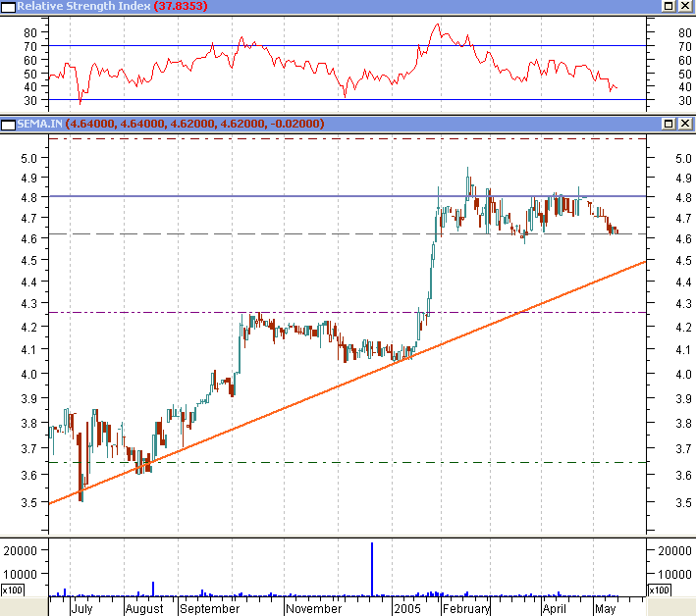Click the September label on the date axis
This screenshot has width=696, height=616.
click(x=209, y=608)
